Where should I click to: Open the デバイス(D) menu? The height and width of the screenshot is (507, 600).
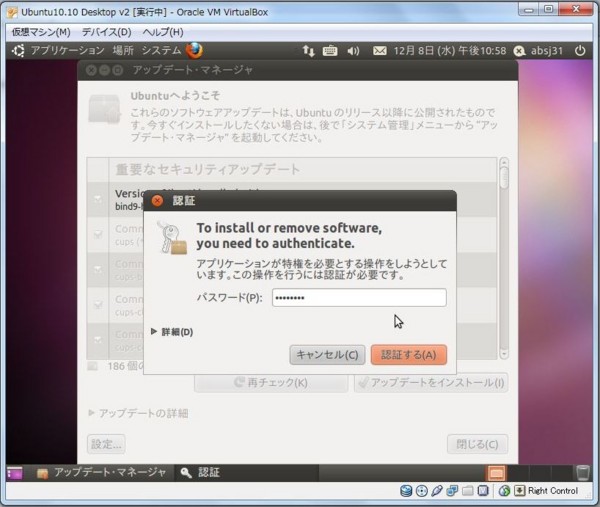point(106,32)
